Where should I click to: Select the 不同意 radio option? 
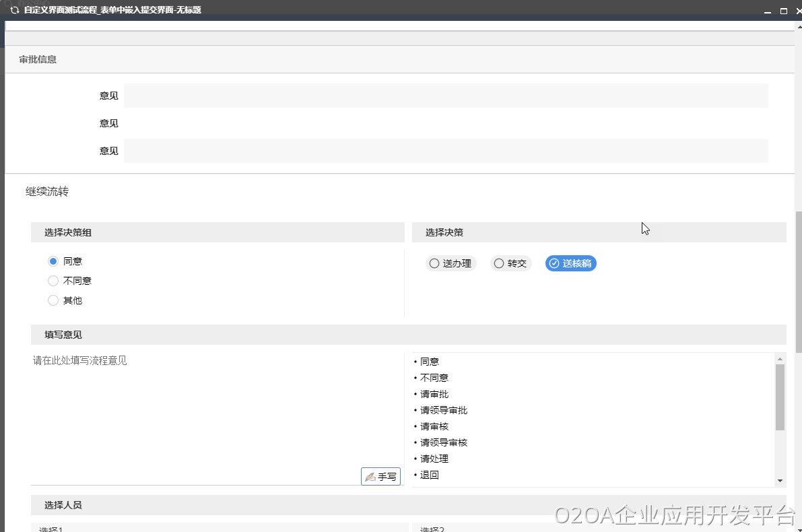(x=54, y=281)
